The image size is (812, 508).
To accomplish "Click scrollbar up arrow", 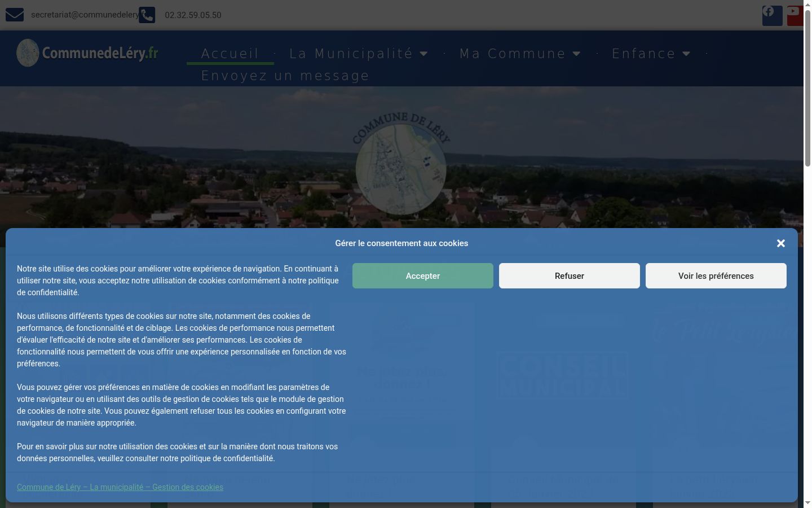I will click(x=807, y=4).
